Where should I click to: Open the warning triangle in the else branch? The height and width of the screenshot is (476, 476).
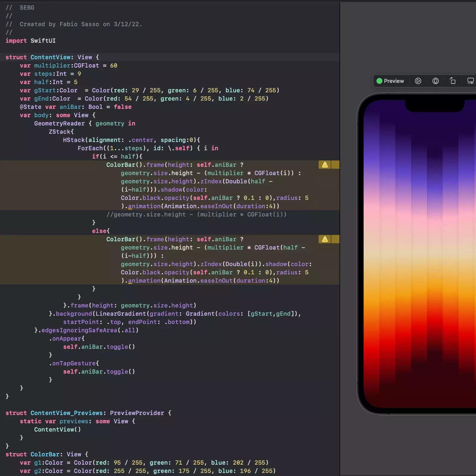[325, 239]
